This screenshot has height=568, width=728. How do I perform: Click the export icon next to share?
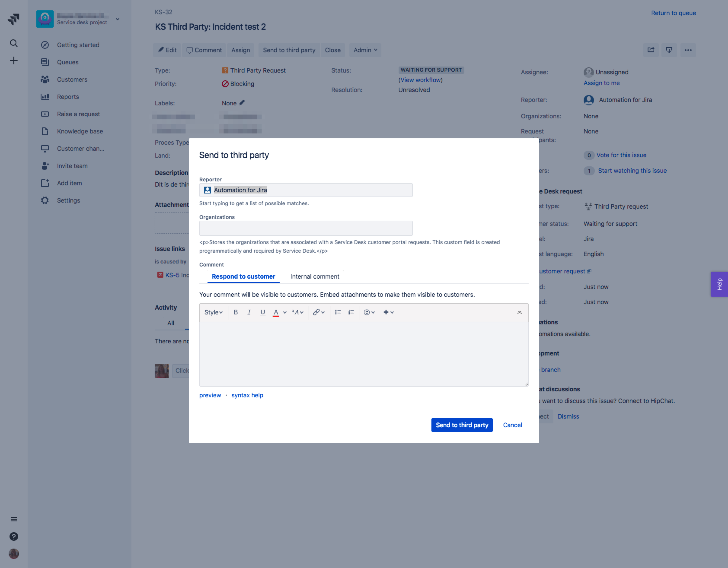click(x=669, y=50)
